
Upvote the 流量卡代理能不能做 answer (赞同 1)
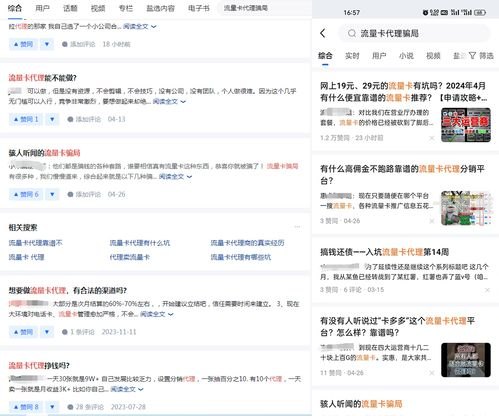(x=26, y=119)
